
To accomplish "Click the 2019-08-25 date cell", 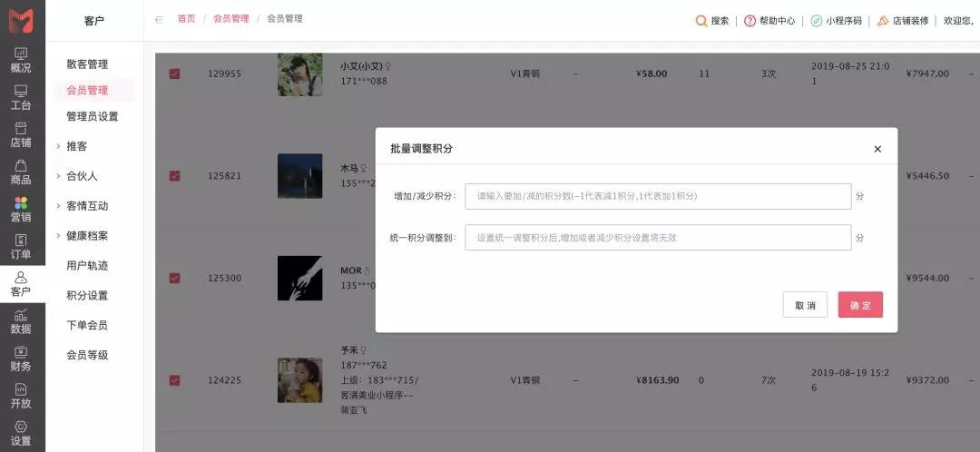I will tap(850, 74).
